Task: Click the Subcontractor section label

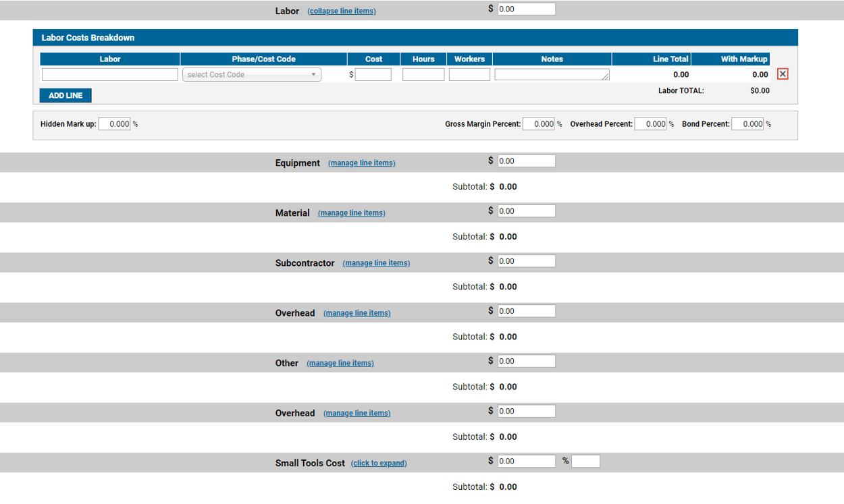Action: coord(305,263)
